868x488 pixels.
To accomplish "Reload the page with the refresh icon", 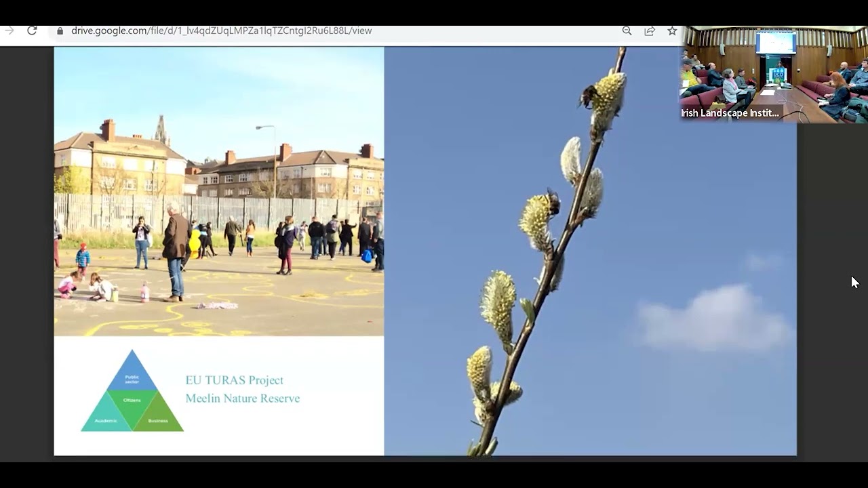I will click(31, 30).
